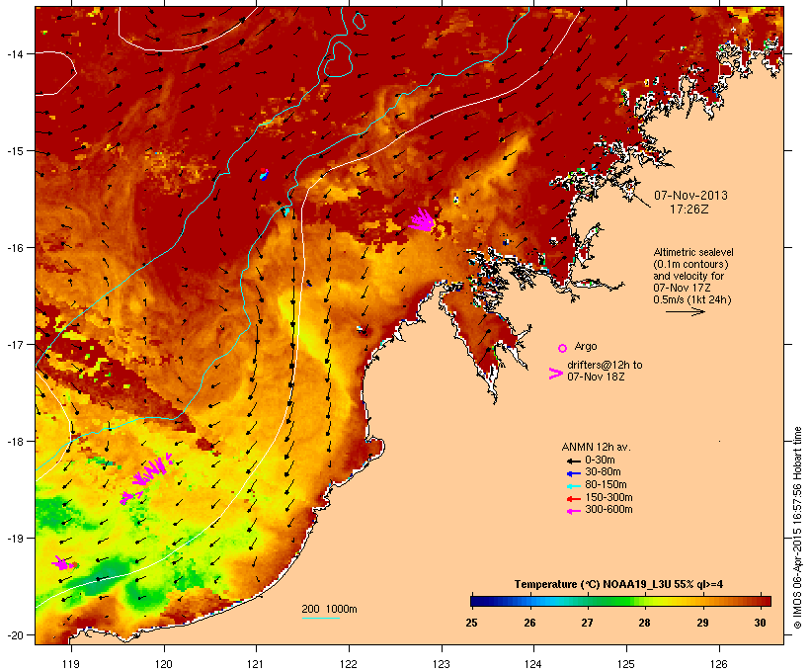Viewport: 810px width, 672px height.
Task: Click the colorbar tick label 29
Action: tap(702, 623)
